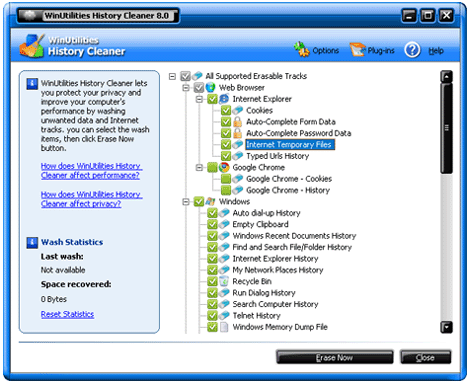Click the scroll up arrow
The width and height of the screenshot is (470, 384).
[x=446, y=77]
